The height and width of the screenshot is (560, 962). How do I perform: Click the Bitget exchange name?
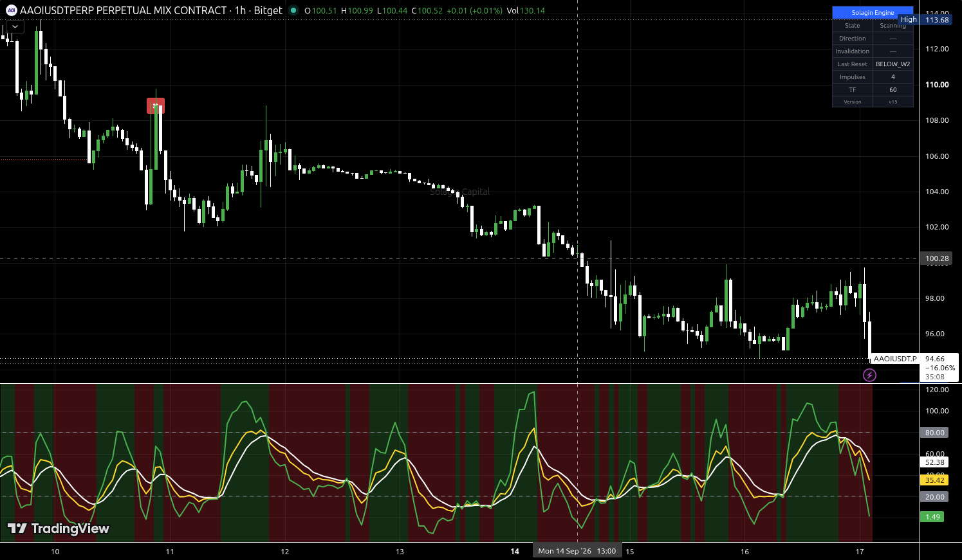pyautogui.click(x=268, y=10)
